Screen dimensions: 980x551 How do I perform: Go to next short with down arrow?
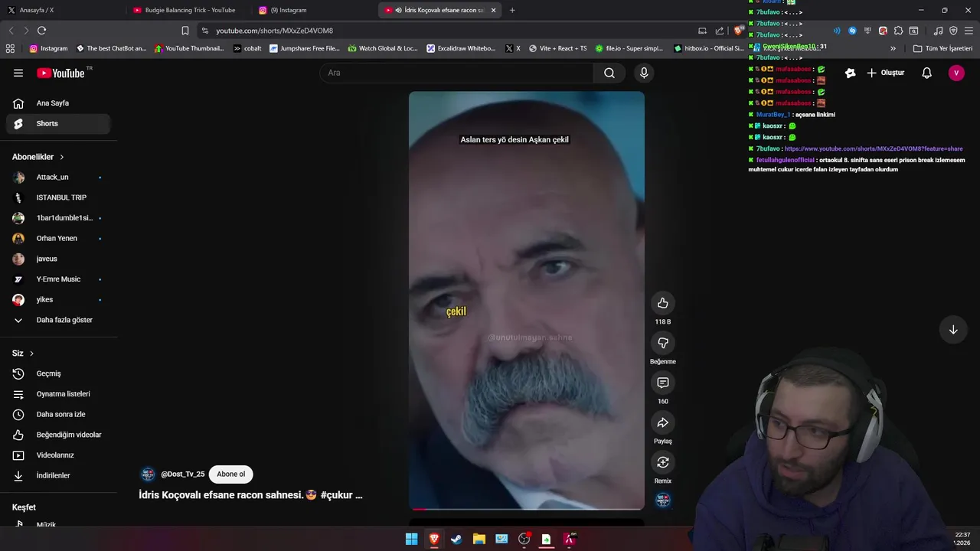coord(953,330)
